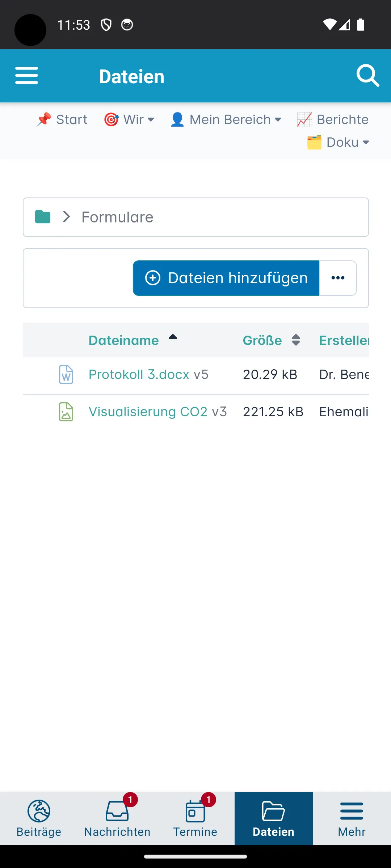
Task: Select the size value 221.25 kB
Action: (273, 412)
